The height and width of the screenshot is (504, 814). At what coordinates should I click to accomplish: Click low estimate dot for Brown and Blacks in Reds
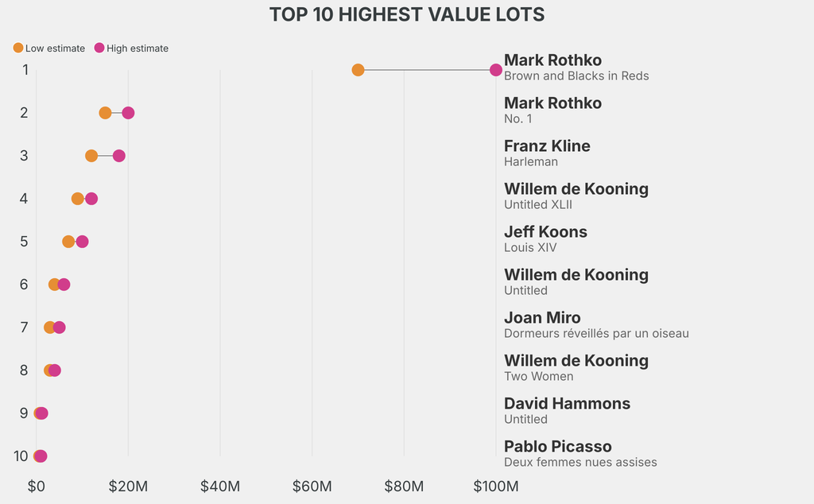[358, 70]
